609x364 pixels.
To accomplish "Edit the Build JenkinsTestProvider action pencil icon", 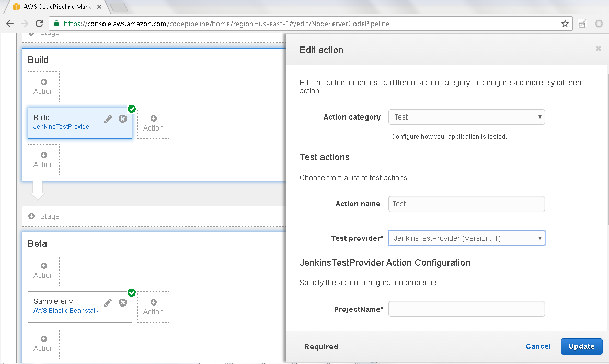I will pos(108,119).
